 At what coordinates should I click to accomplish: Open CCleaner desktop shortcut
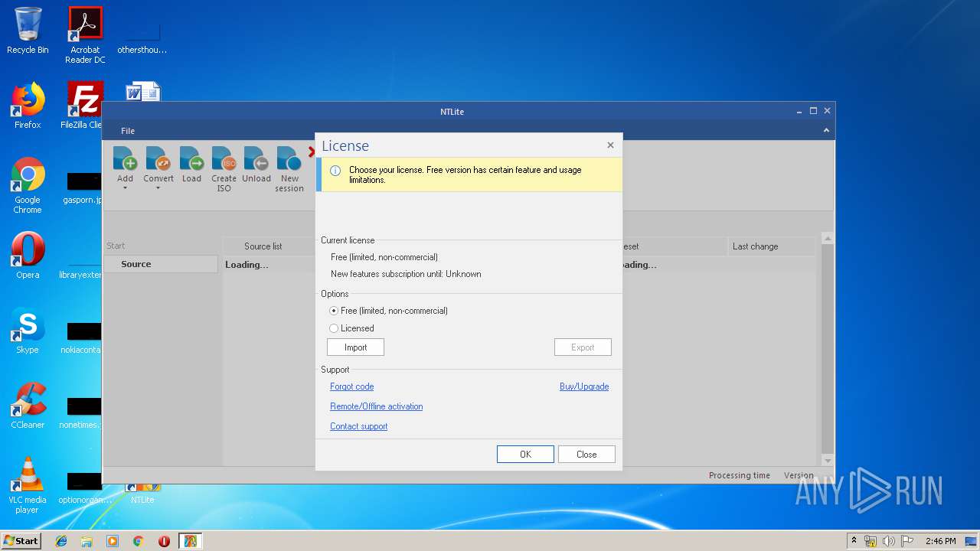pyautogui.click(x=28, y=406)
